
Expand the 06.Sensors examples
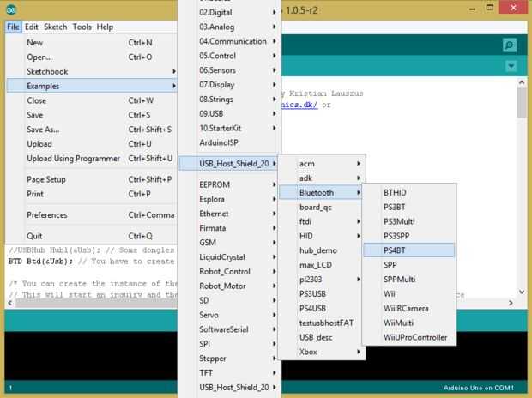pos(229,70)
